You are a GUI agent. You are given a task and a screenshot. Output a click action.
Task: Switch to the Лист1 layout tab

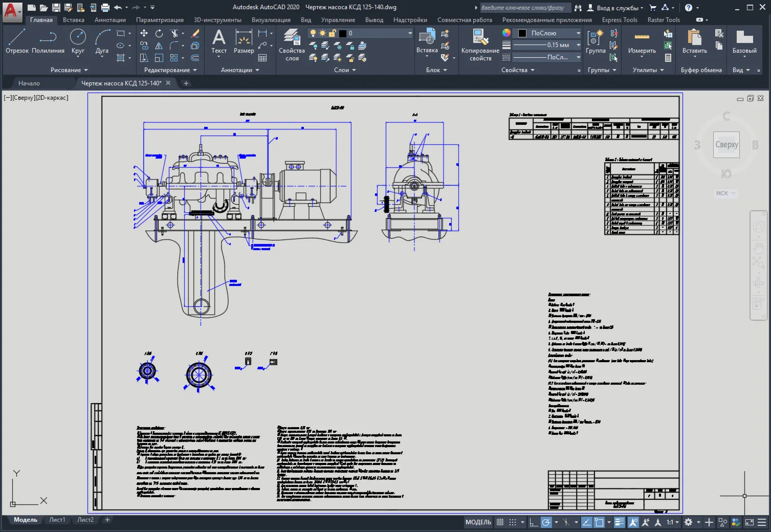(57, 520)
